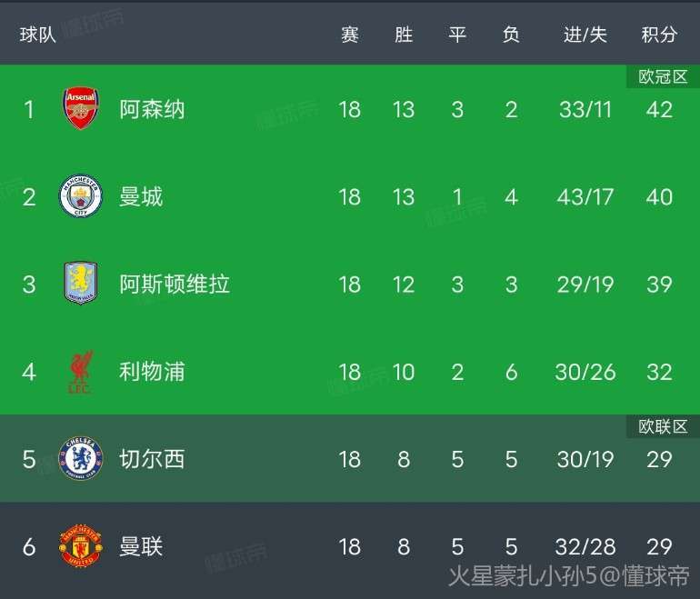Viewport: 700px width, 599px height.
Task: Click the Aston Villa club crest
Action: 81,284
